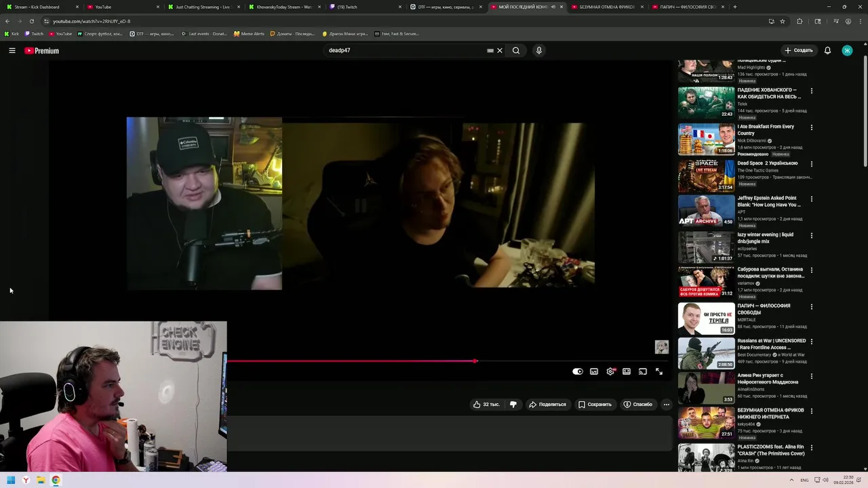This screenshot has height=488, width=868.
Task: Bookmark this page with the star icon
Action: tap(783, 21)
